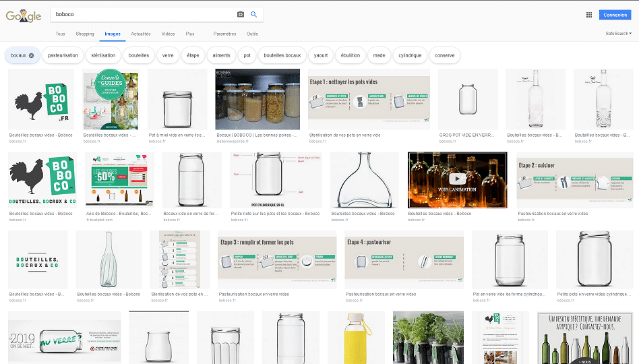Toggle the stérilisation filter chip

click(103, 55)
